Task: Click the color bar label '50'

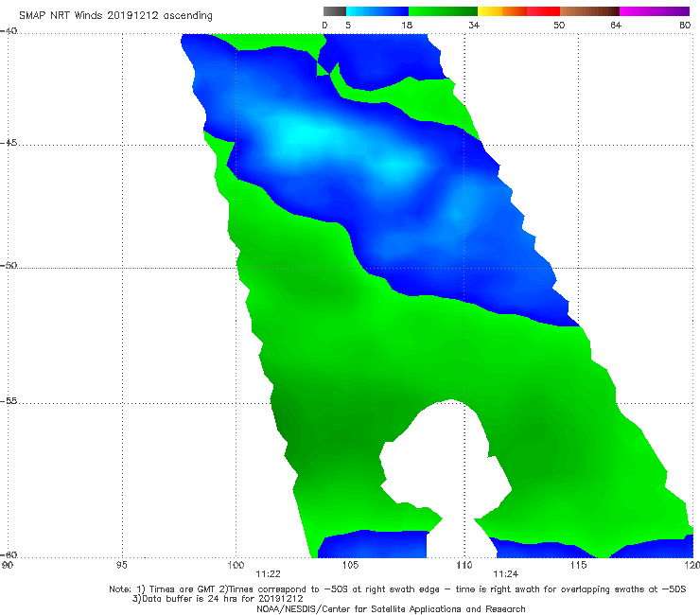Action: click(x=559, y=25)
